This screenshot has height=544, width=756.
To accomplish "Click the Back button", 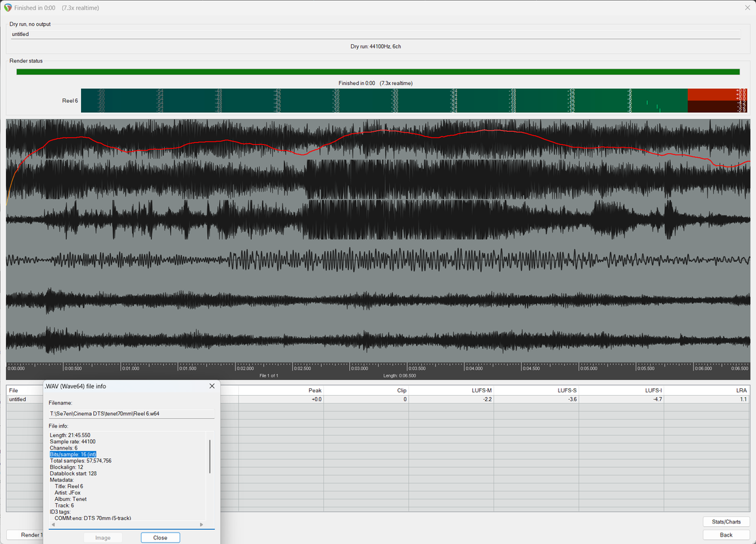I will pyautogui.click(x=725, y=535).
